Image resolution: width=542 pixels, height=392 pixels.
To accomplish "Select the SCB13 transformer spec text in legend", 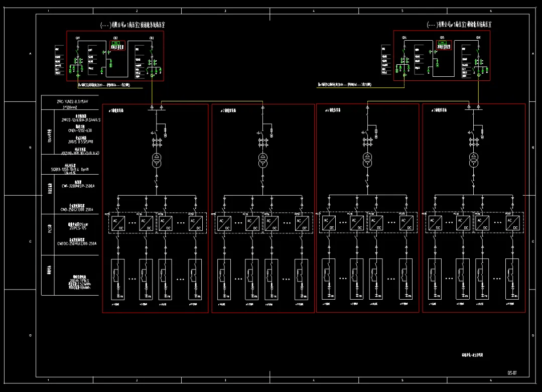I will 72,170.
